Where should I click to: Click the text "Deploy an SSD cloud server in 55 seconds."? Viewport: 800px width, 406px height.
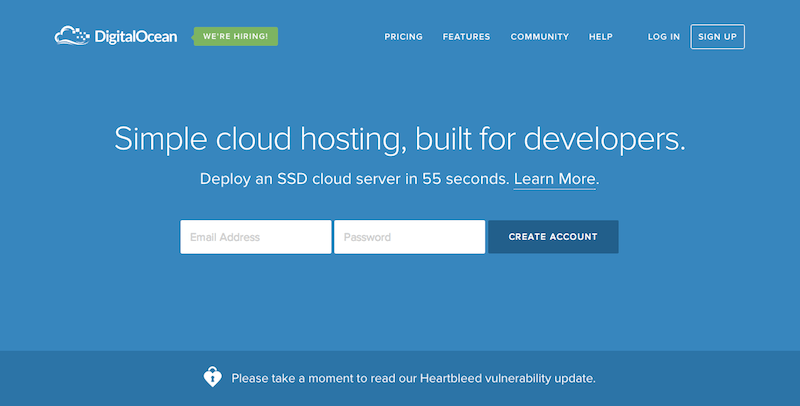point(355,179)
